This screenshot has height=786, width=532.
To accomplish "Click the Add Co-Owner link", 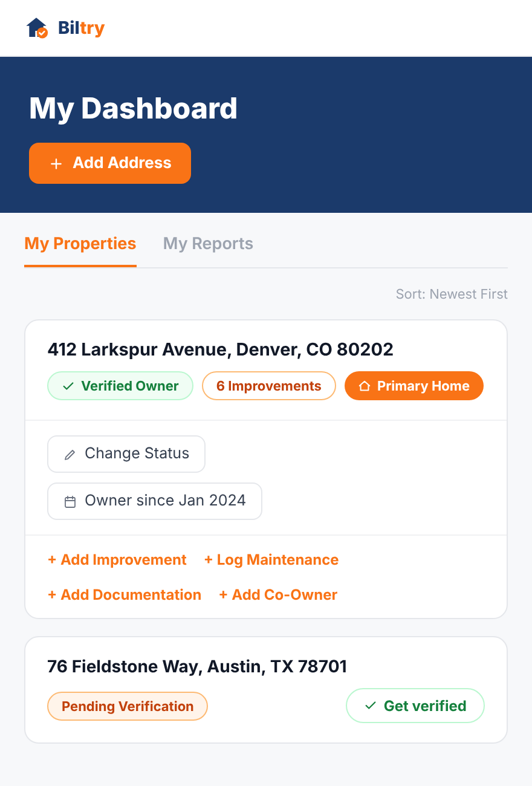I will [278, 595].
